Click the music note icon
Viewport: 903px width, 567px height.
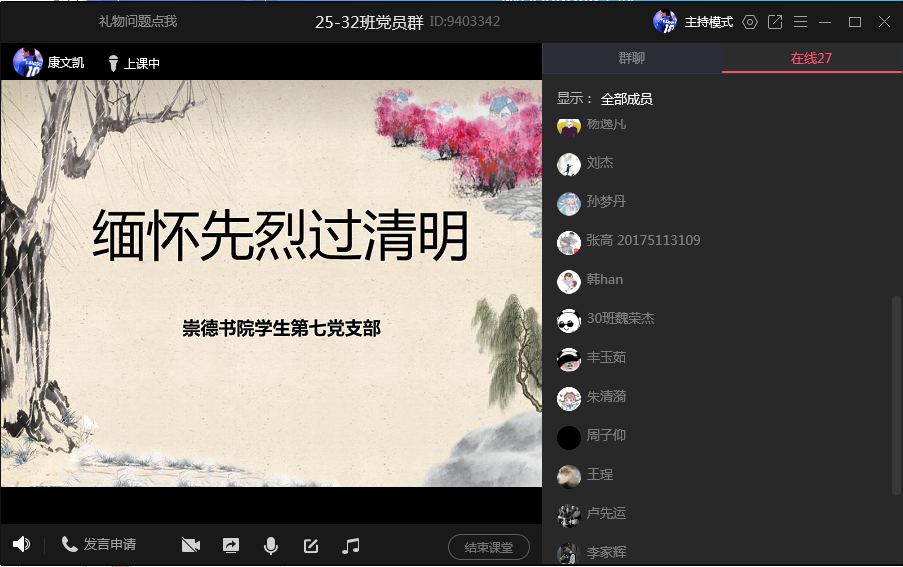(x=350, y=546)
